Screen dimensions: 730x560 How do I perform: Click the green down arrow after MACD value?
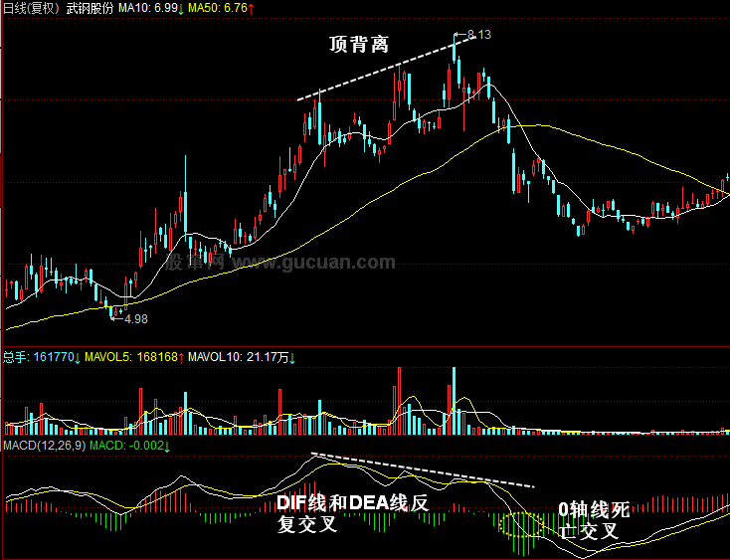[x=166, y=445]
